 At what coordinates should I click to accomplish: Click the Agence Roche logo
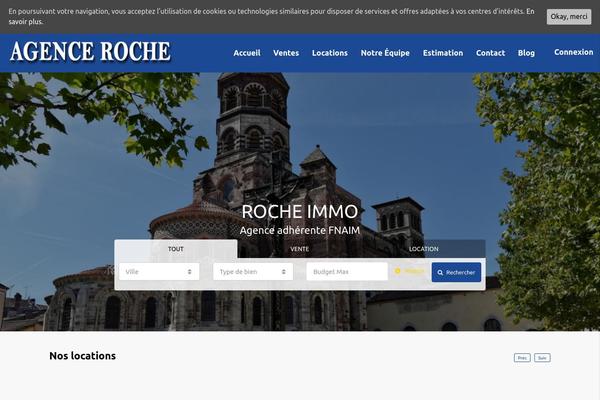(90, 52)
